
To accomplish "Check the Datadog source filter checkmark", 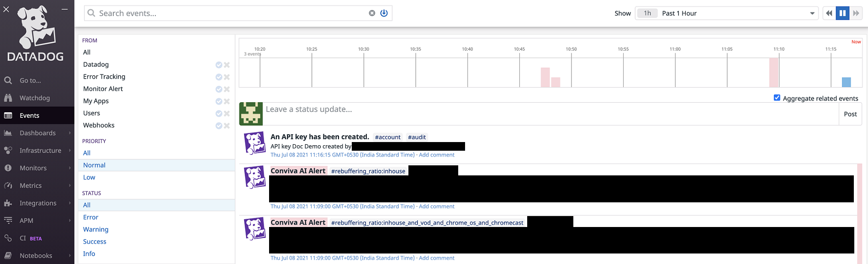I will (219, 65).
